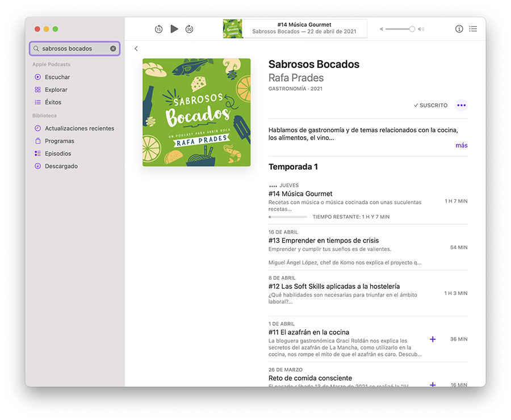The image size is (511, 420).
Task: Open the three-dot more options menu
Action: pyautogui.click(x=461, y=106)
